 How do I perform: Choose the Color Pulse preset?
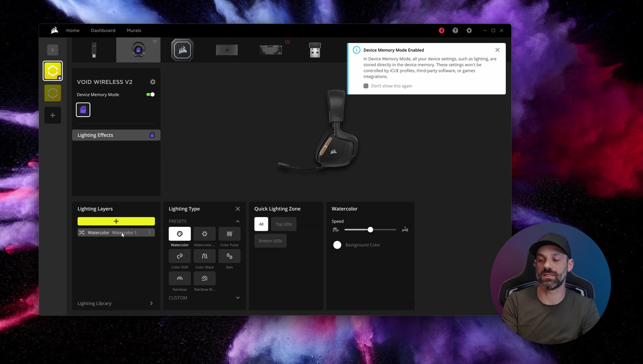pyautogui.click(x=230, y=234)
